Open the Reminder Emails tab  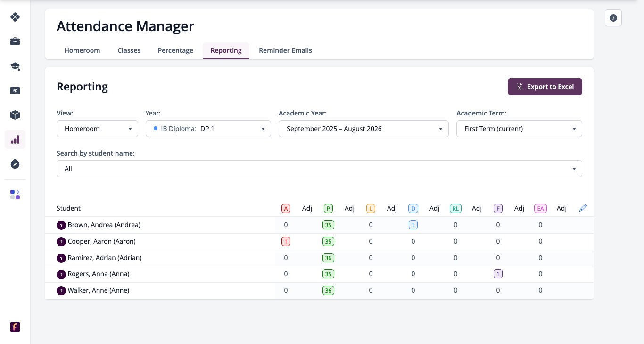coord(285,50)
